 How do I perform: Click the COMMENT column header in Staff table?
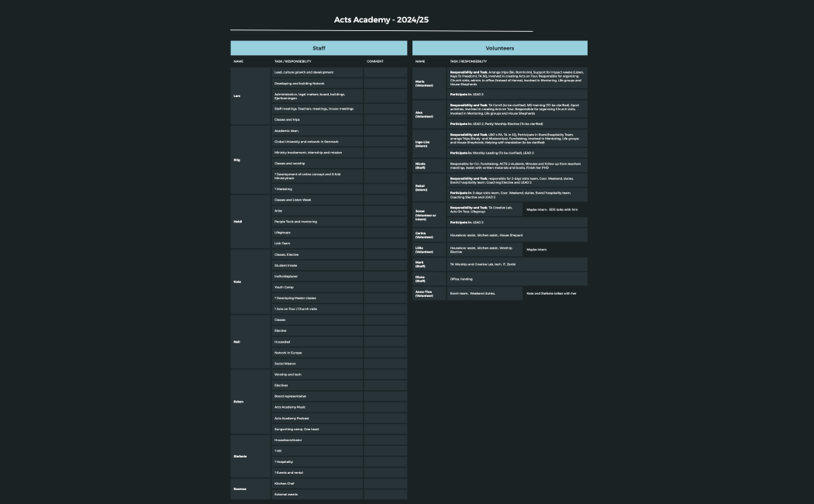pos(375,61)
